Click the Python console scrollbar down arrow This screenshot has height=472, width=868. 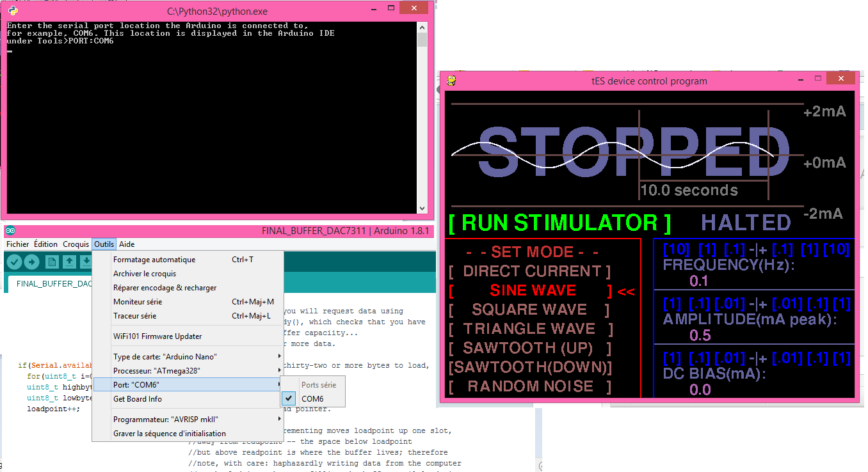[x=421, y=208]
